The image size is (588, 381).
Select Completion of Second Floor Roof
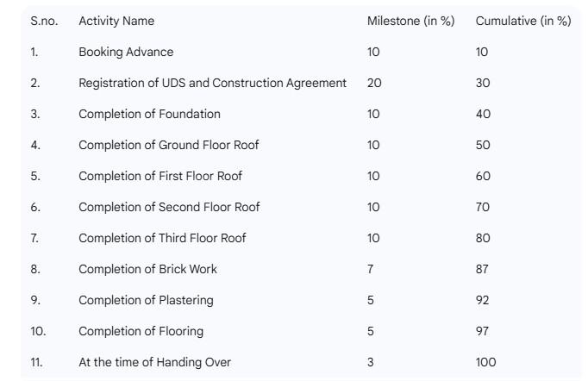pos(169,207)
